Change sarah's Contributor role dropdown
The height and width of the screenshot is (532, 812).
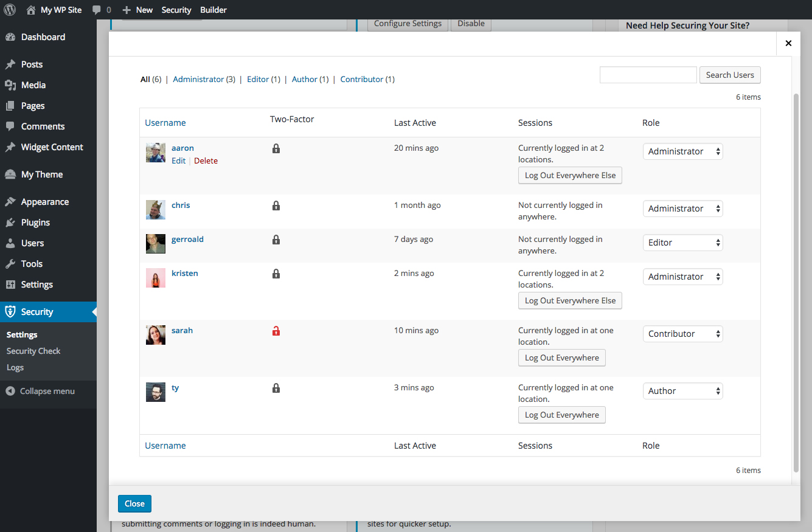(682, 334)
